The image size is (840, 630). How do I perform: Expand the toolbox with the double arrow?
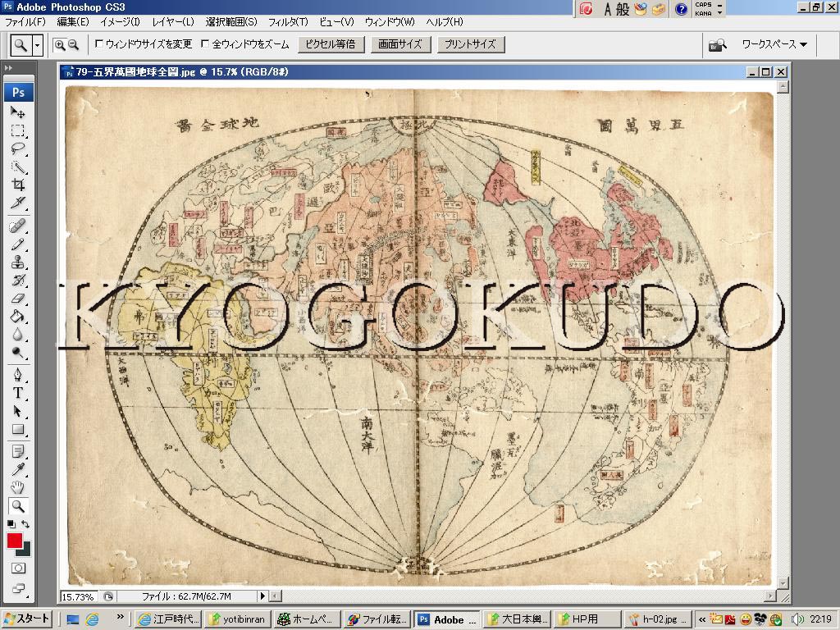click(x=8, y=68)
